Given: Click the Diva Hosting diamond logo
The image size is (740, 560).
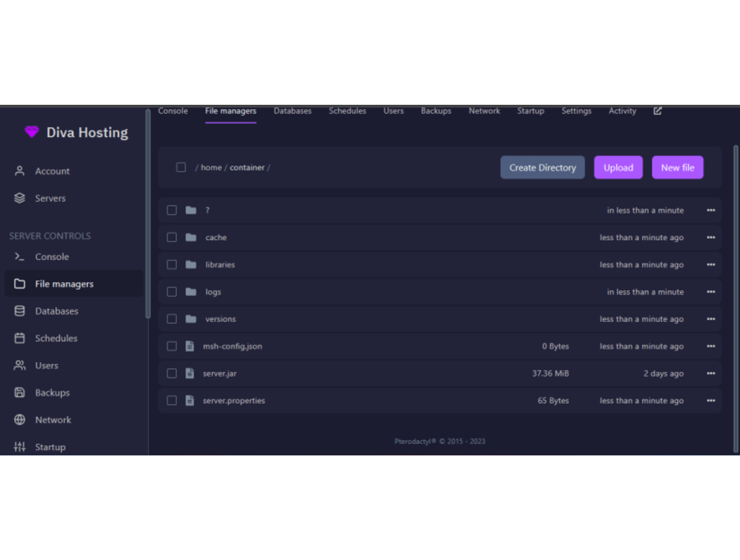Looking at the screenshot, I should [32, 132].
